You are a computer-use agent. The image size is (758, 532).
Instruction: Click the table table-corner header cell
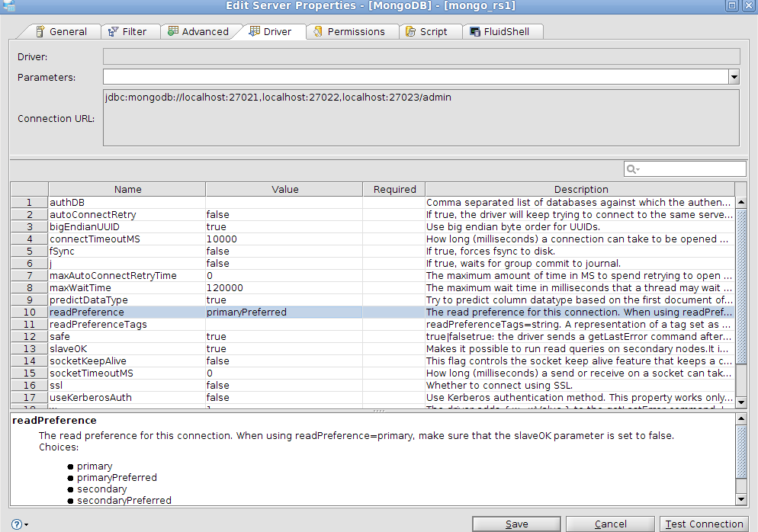(30, 190)
